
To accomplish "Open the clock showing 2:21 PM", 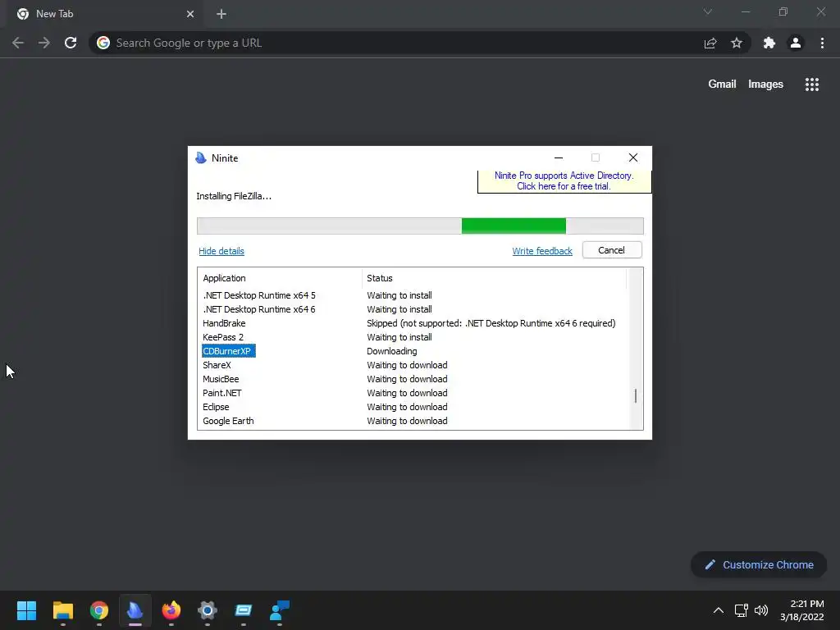I will click(802, 610).
